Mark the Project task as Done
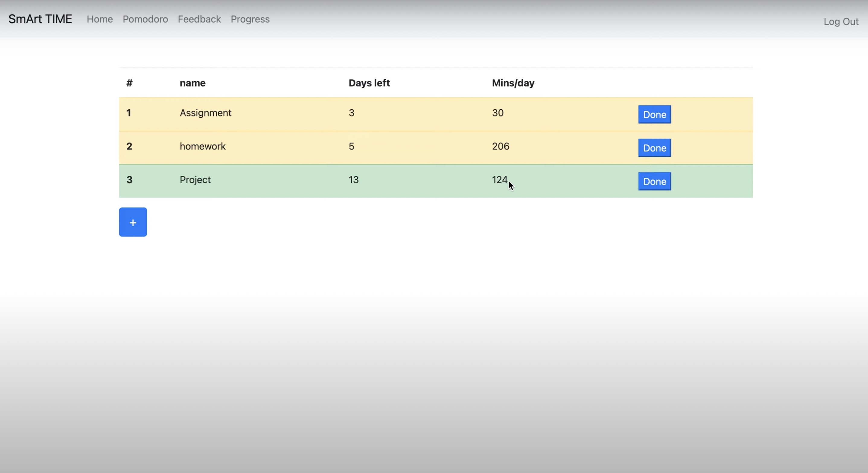Image resolution: width=868 pixels, height=473 pixels. (654, 182)
